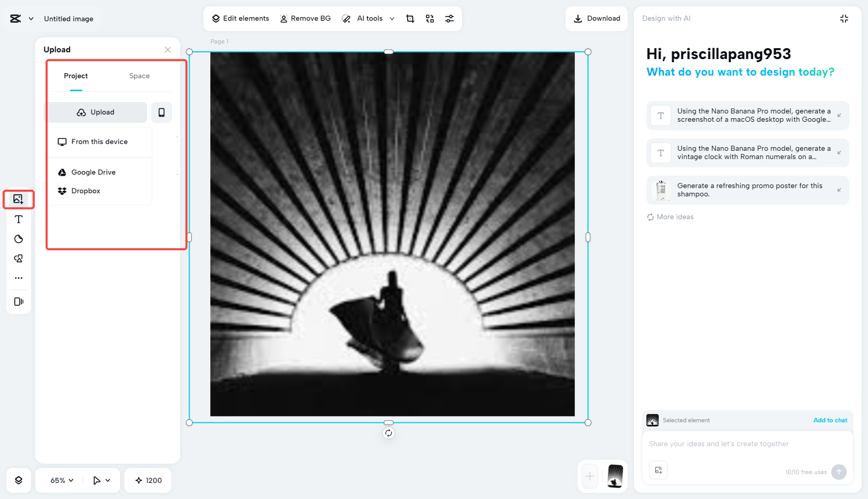Collapse the Design with AI panel
The width and height of the screenshot is (868, 499).
[844, 18]
